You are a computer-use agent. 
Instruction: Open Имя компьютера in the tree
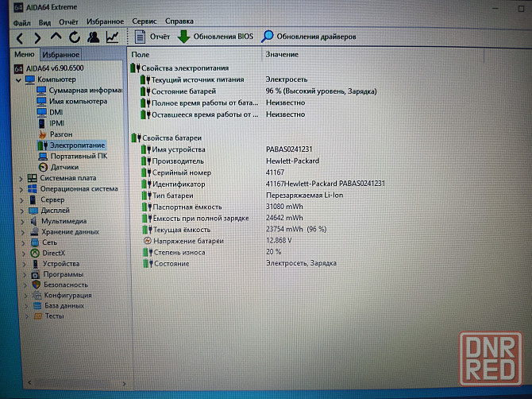(x=72, y=101)
